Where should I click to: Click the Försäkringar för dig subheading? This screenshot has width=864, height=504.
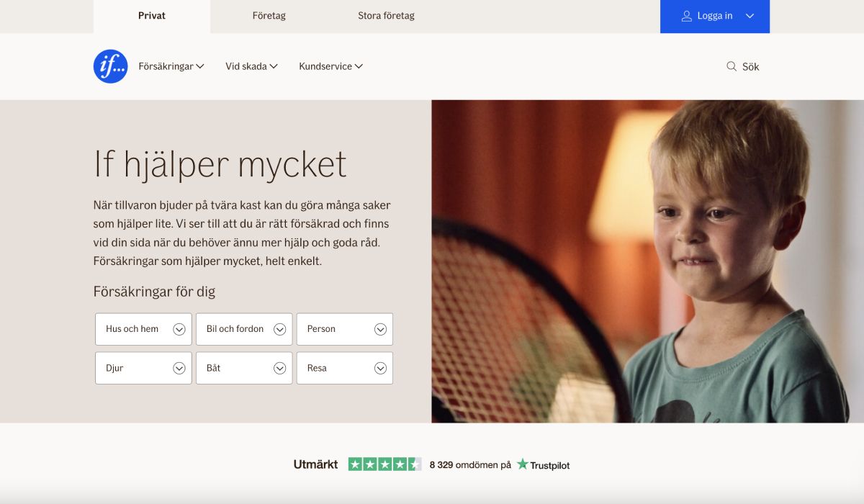pos(154,292)
